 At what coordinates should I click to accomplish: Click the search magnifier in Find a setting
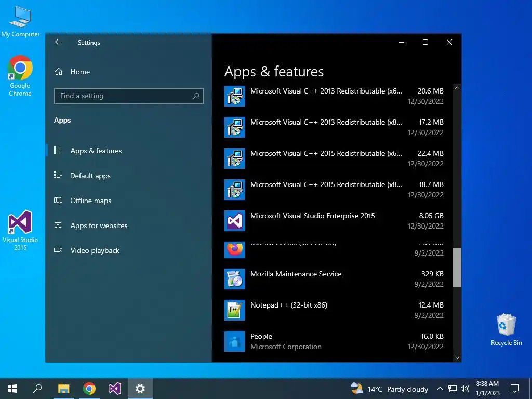tap(196, 96)
